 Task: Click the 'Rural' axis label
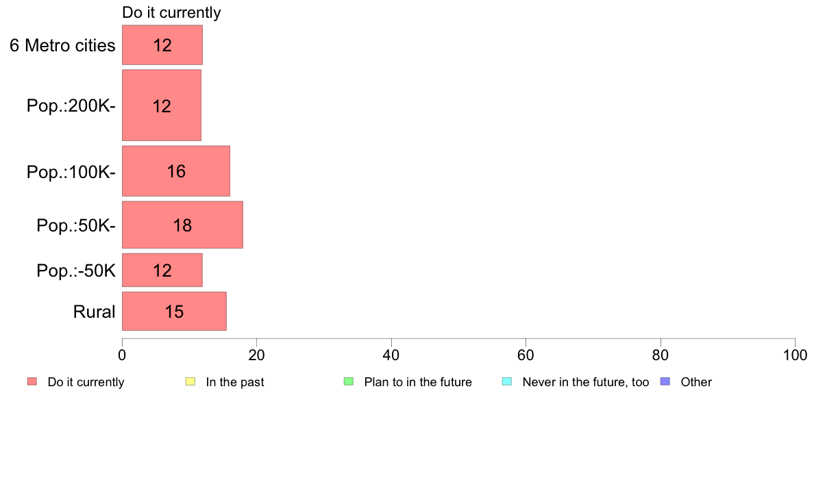94,312
